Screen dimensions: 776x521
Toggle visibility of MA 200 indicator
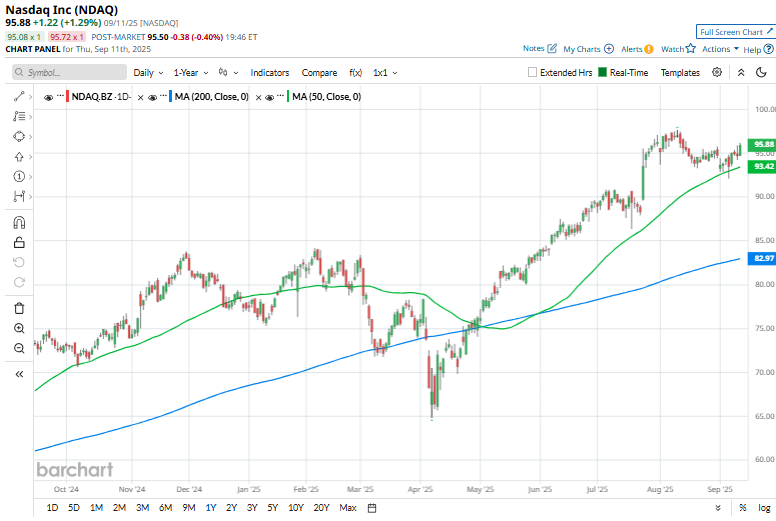tap(152, 97)
